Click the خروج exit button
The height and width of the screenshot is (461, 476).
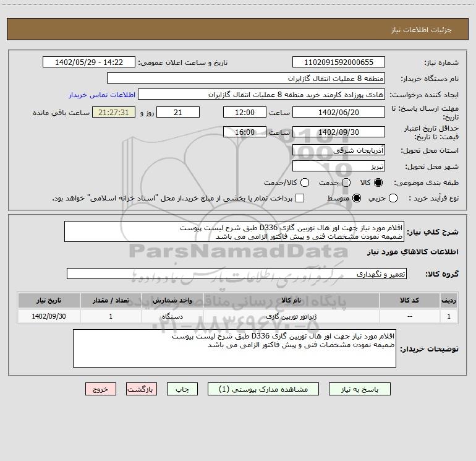(x=101, y=389)
